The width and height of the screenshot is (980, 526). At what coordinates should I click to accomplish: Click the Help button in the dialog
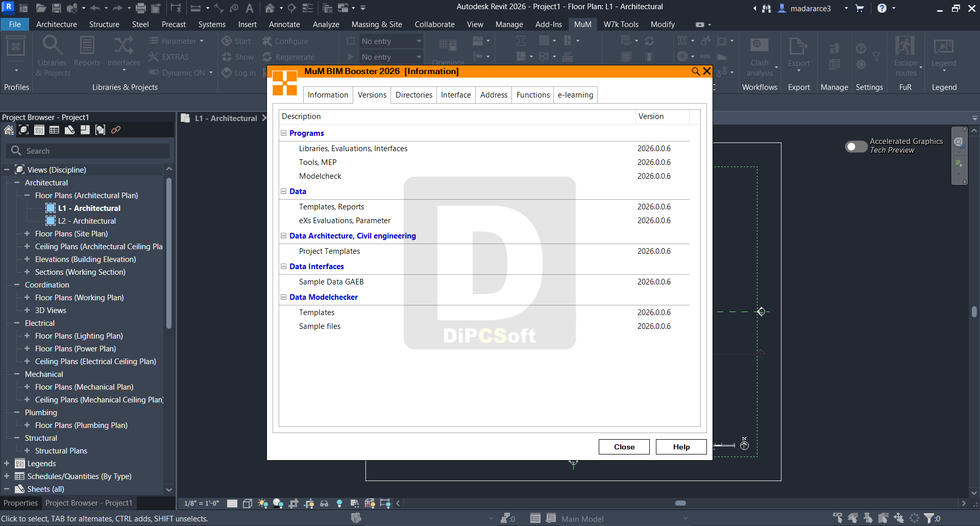[x=681, y=447]
